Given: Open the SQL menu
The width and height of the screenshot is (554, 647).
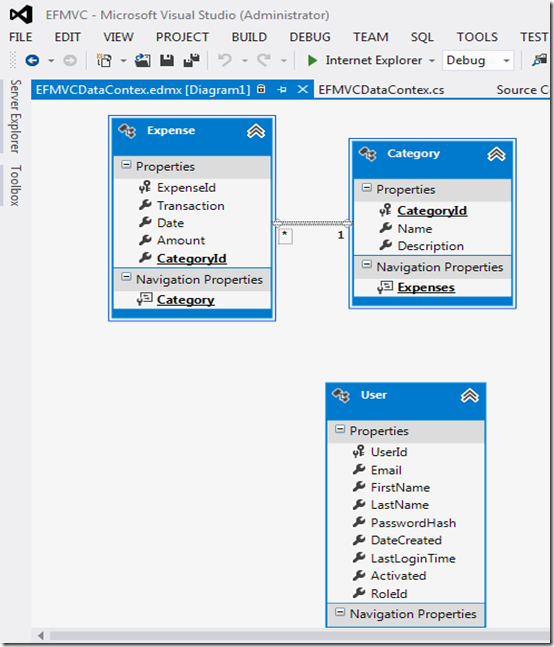Looking at the screenshot, I should (x=422, y=37).
